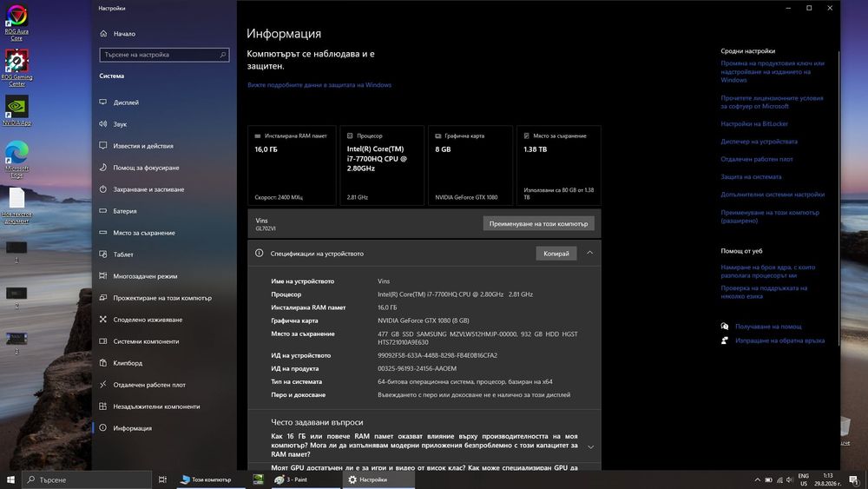Open Батерия settings page
Screen dimensions: 868x489
[x=164, y=211]
